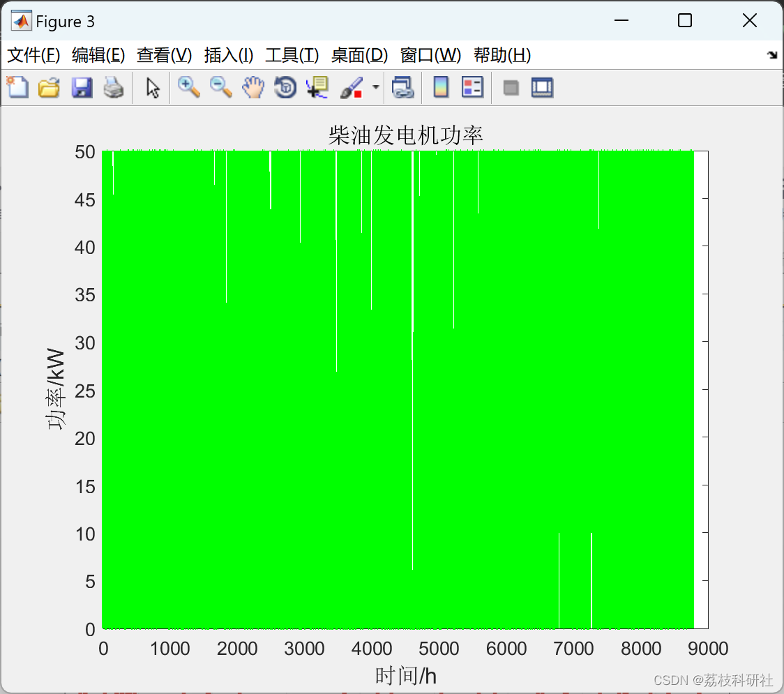
Task: Click the MATLAB logo in title bar
Action: coord(22,21)
